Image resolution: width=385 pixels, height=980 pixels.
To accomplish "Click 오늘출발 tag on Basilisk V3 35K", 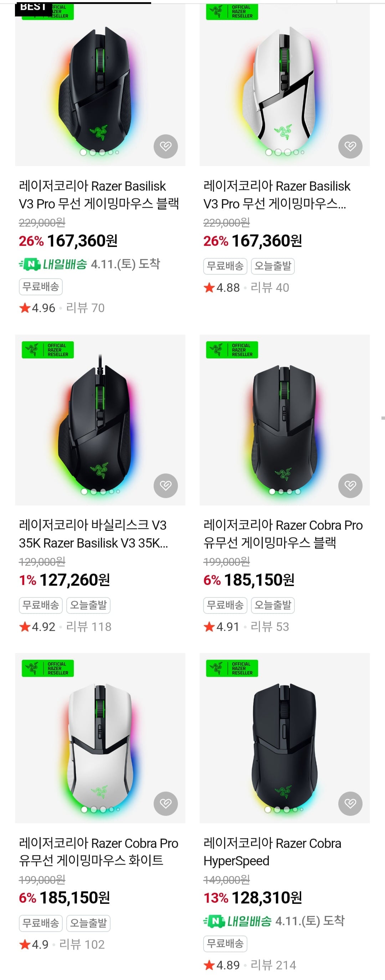I will (x=88, y=605).
